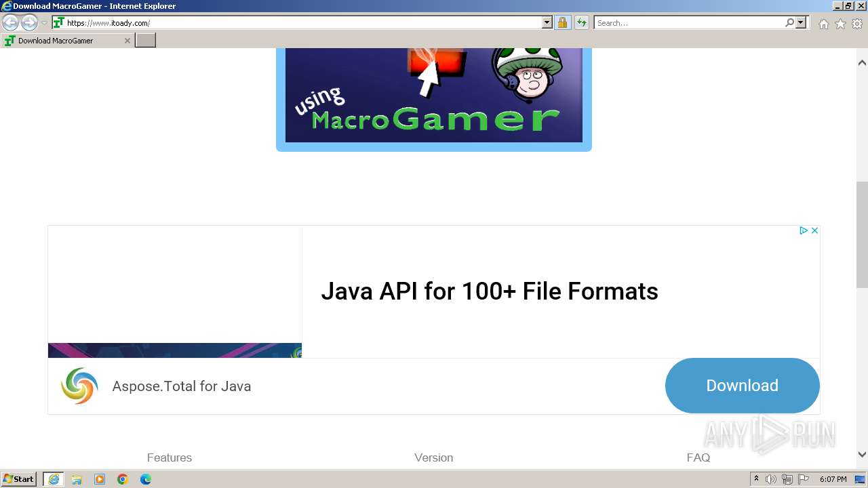The image size is (868, 488).
Task: Open the Version section link
Action: [434, 457]
